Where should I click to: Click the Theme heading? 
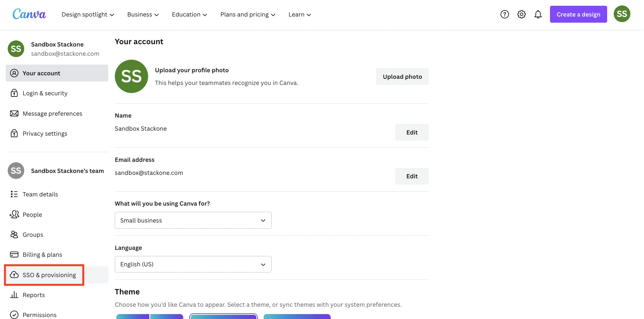(x=127, y=292)
